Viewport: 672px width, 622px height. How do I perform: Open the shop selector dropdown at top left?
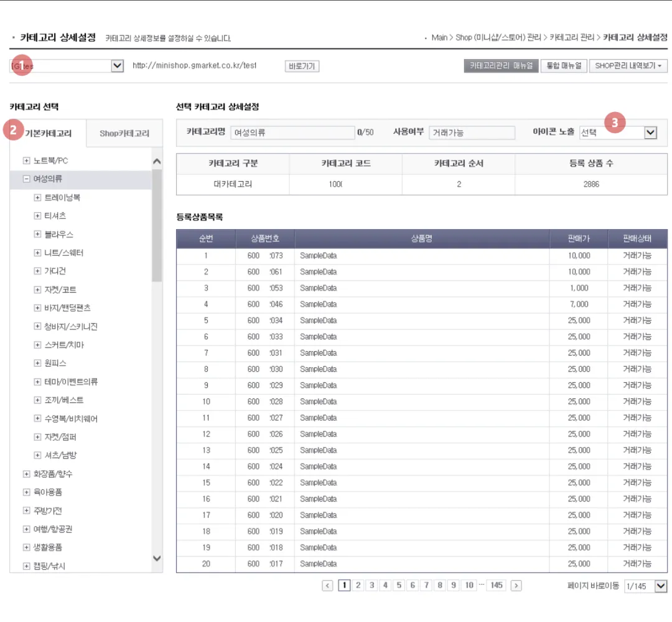pyautogui.click(x=67, y=66)
